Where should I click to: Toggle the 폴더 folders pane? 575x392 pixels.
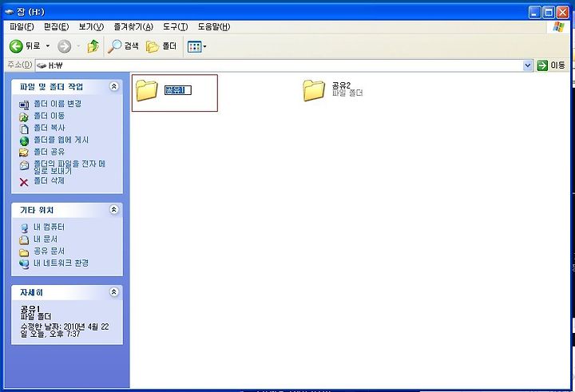click(161, 46)
